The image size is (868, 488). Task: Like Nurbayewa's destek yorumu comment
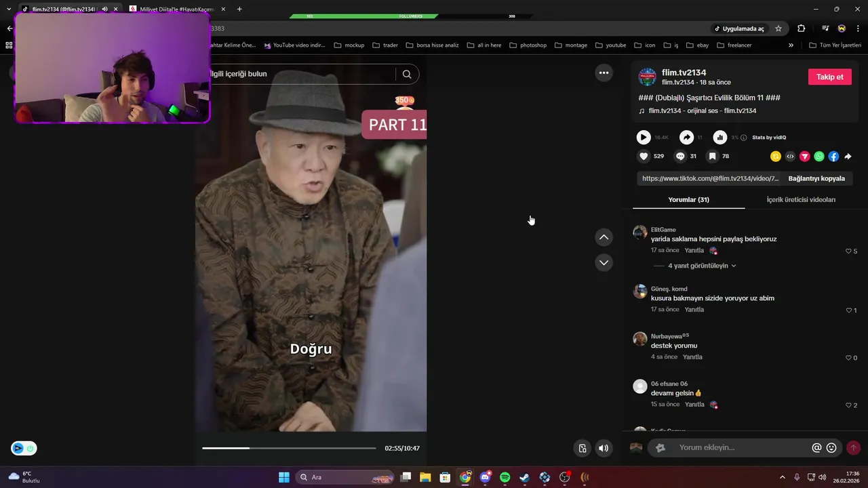(x=848, y=357)
